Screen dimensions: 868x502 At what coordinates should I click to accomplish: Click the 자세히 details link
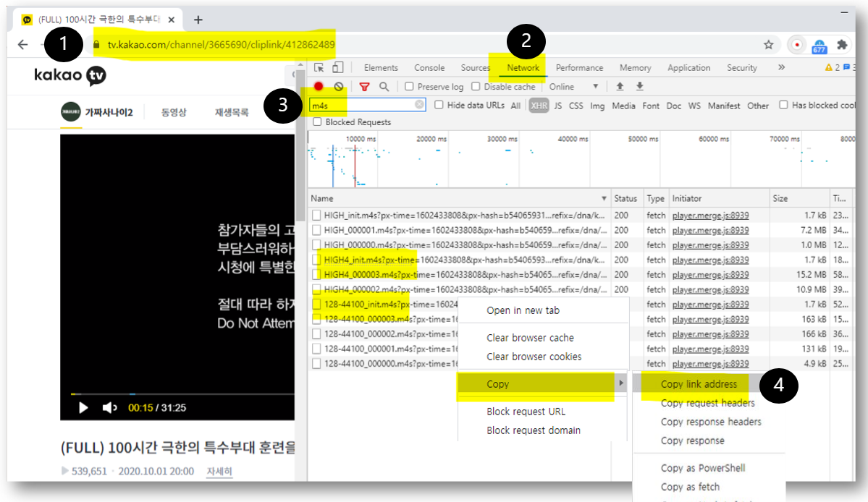tap(219, 471)
